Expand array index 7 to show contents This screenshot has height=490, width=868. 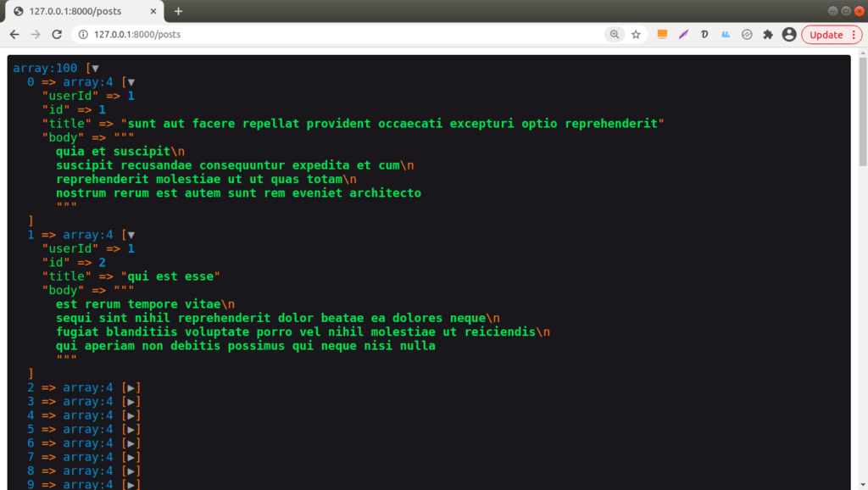click(x=131, y=456)
